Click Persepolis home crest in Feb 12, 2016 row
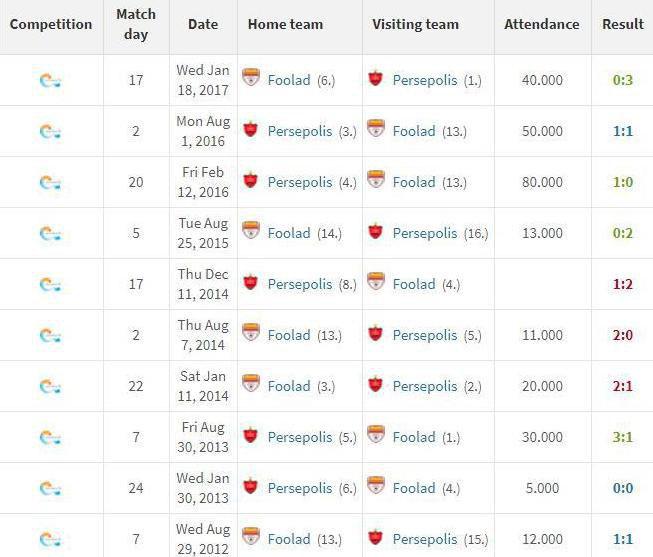 tap(250, 181)
